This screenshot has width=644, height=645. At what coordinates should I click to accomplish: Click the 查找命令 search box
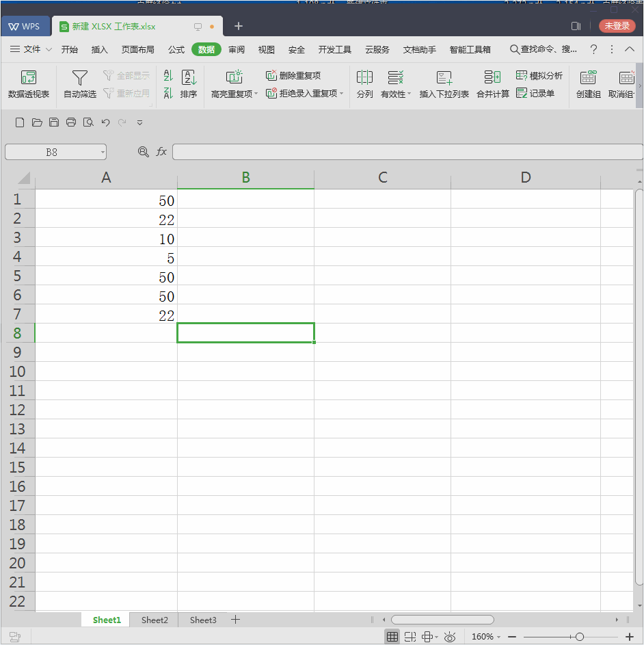(544, 49)
